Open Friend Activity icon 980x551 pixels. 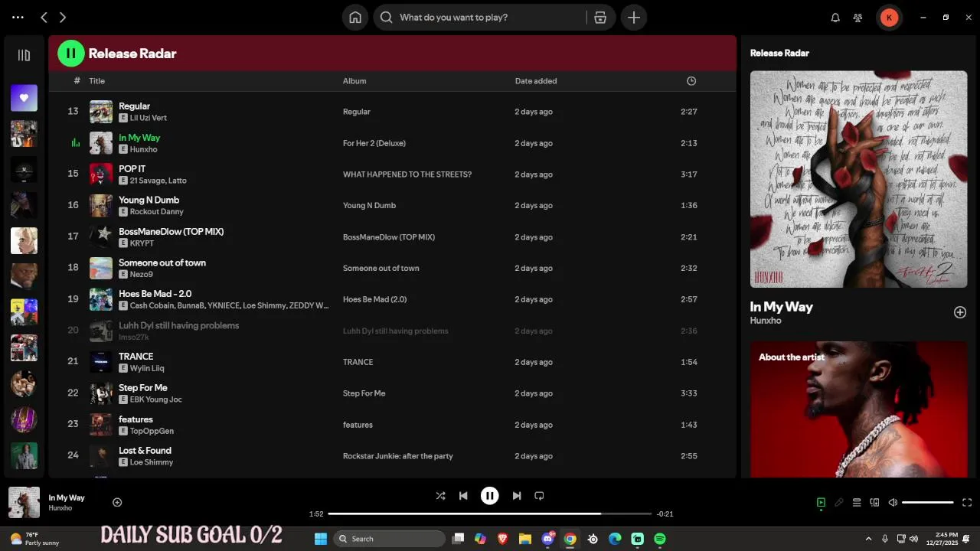[x=858, y=18]
